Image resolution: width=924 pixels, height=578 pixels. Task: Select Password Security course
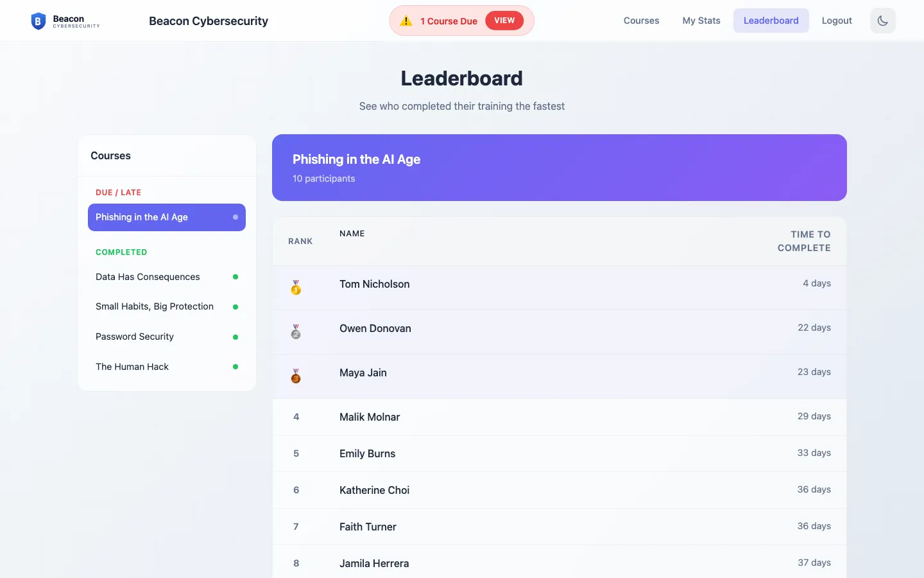(x=167, y=337)
